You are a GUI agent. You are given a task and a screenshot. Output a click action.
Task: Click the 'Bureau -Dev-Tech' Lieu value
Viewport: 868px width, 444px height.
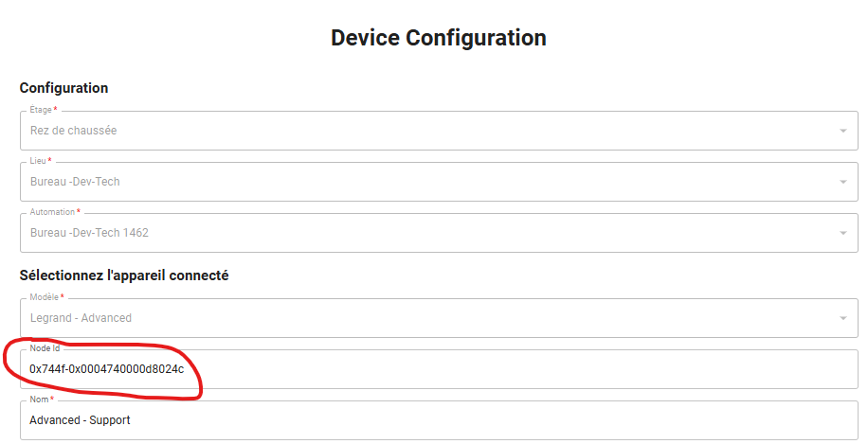pos(75,182)
